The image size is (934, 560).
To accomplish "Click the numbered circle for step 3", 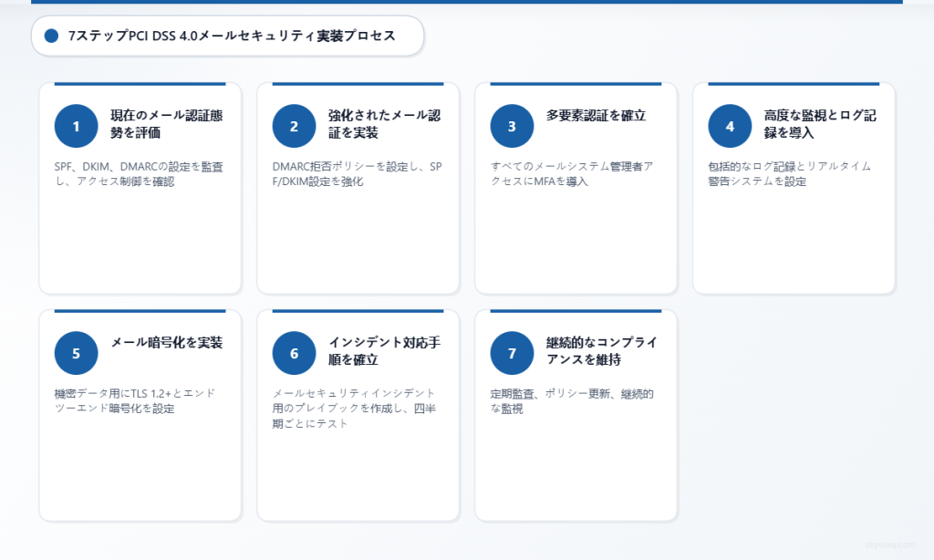I will [511, 126].
